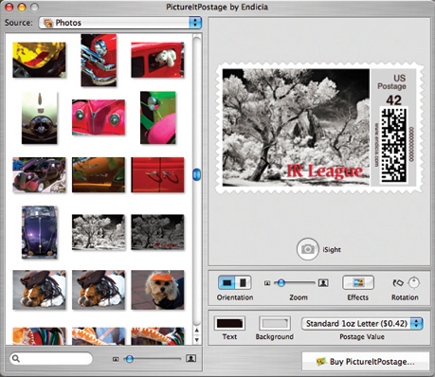The width and height of the screenshot is (435, 377).
Task: Click the Effects button
Action: [x=358, y=283]
